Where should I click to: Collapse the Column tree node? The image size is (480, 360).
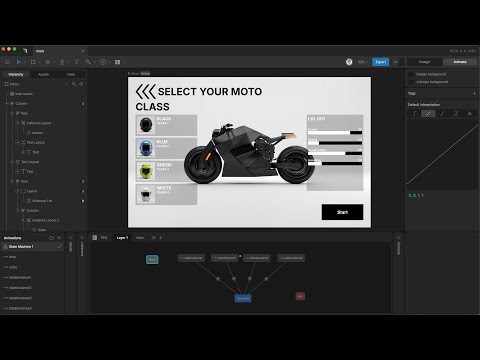point(6,104)
